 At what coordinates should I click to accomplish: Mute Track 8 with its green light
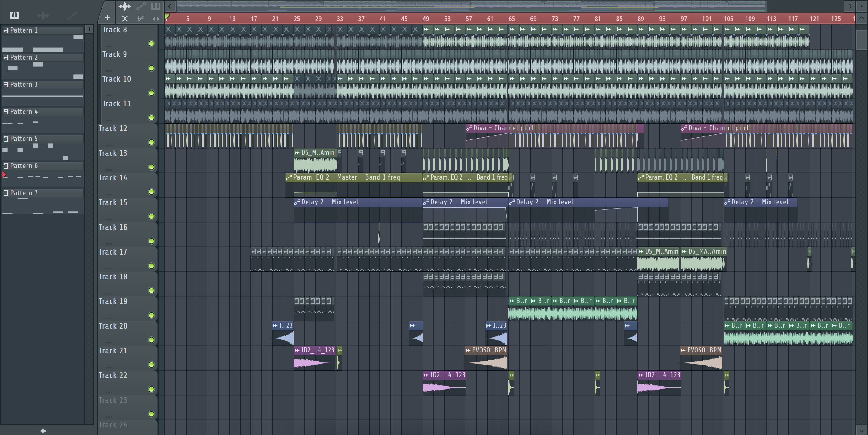point(151,43)
